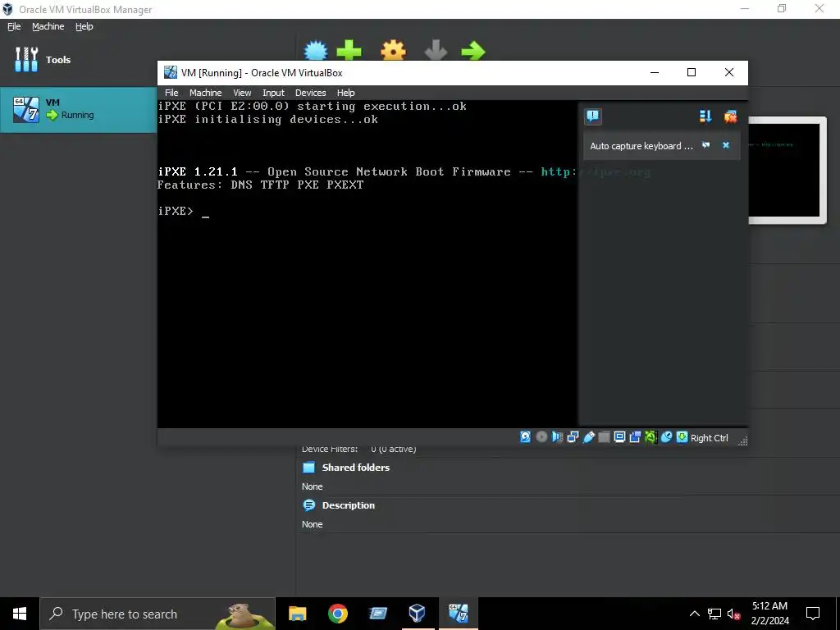Open the Help menu in VirtualBox Manager
Viewport: 840px width, 630px height.
84,26
